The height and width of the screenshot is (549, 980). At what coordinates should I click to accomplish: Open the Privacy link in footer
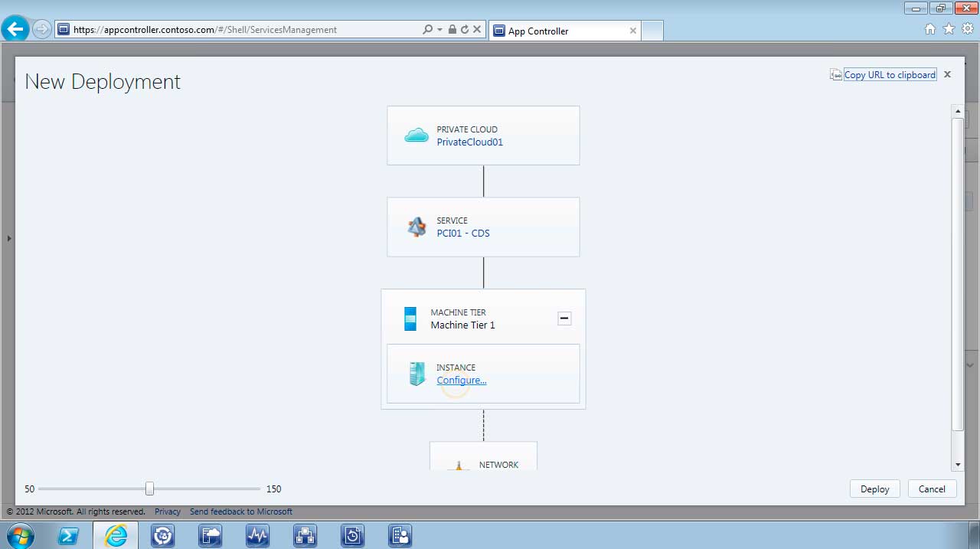[168, 511]
